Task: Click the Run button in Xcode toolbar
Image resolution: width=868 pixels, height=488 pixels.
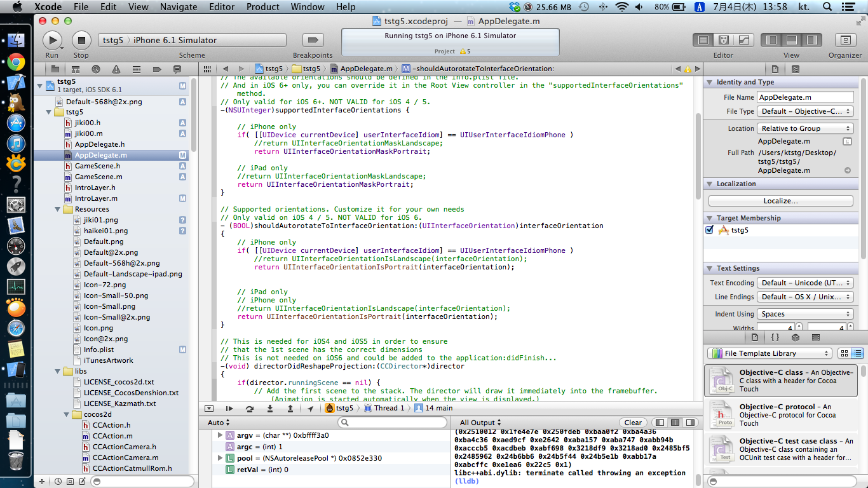Action: pos(52,40)
